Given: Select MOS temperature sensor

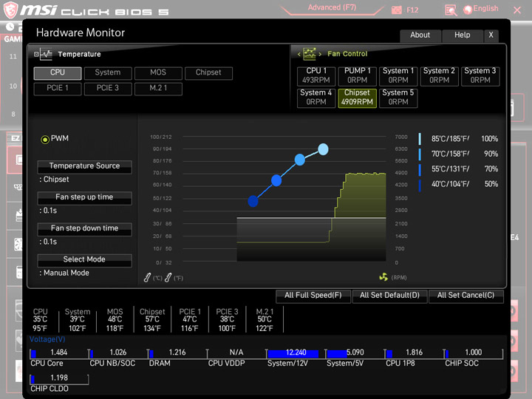Looking at the screenshot, I should pos(158,73).
